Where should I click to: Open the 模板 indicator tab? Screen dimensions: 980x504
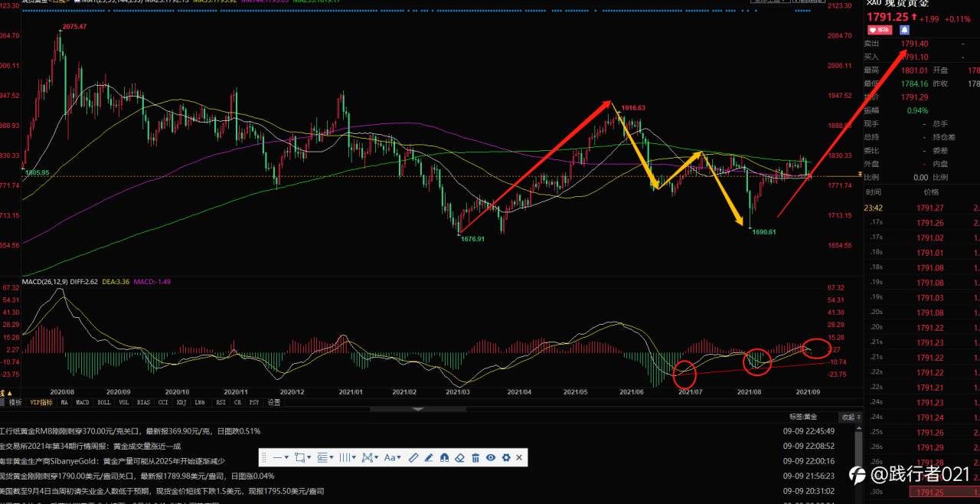click(15, 401)
